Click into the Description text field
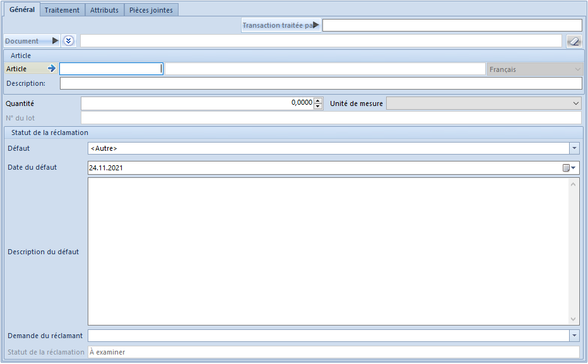The height and width of the screenshot is (364, 588). pyautogui.click(x=321, y=83)
